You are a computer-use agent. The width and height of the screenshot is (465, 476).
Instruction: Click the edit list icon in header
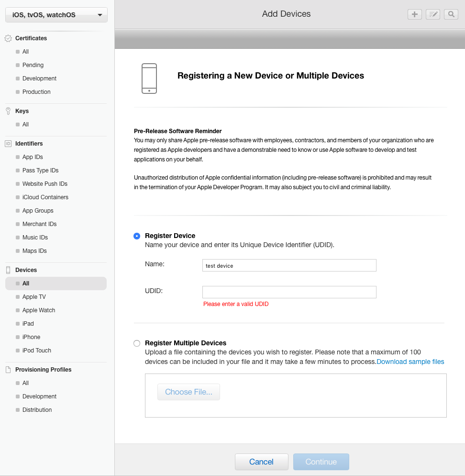pyautogui.click(x=433, y=14)
